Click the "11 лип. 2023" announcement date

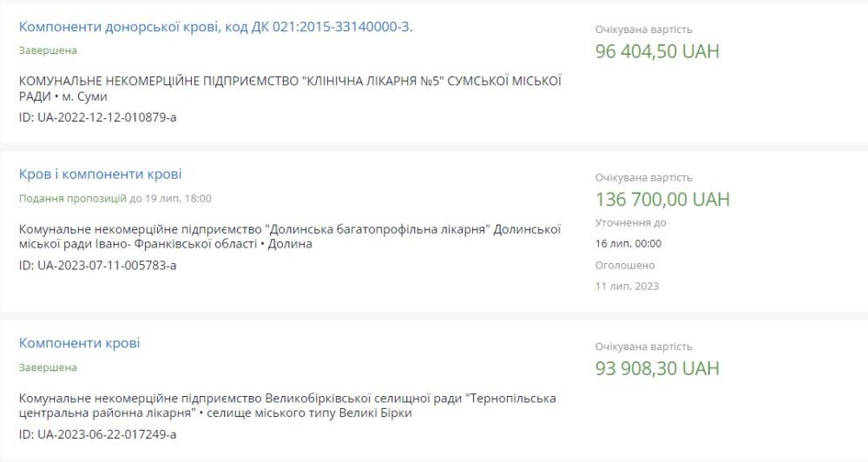(x=627, y=286)
